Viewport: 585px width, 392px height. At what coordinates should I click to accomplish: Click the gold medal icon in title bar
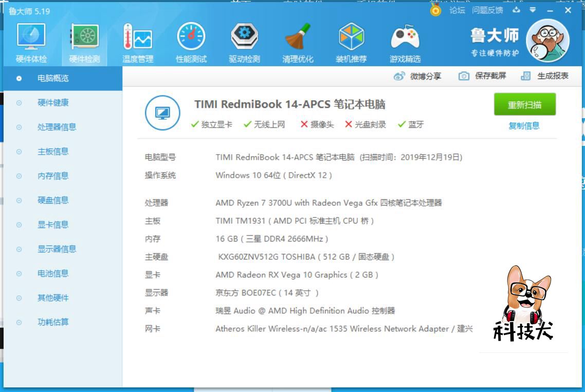tap(435, 10)
